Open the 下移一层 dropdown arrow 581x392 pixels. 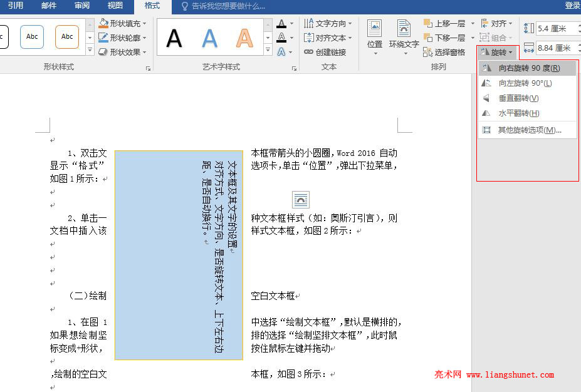click(473, 38)
